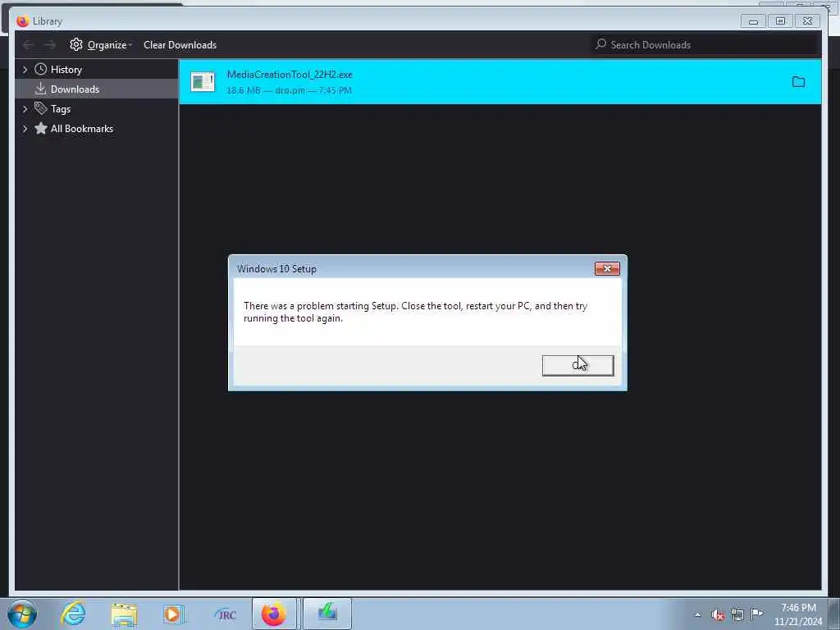
Task: Go forward using the forward arrow
Action: point(50,45)
